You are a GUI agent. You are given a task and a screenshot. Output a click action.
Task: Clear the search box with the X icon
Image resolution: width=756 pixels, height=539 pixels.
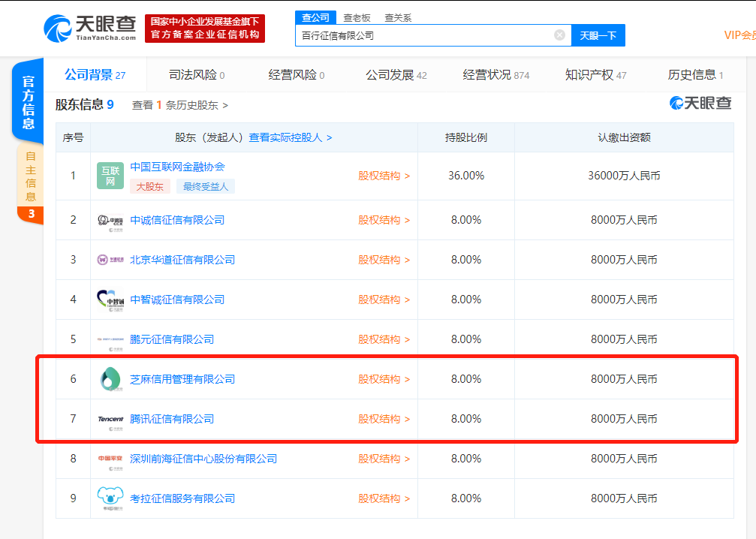click(x=559, y=35)
